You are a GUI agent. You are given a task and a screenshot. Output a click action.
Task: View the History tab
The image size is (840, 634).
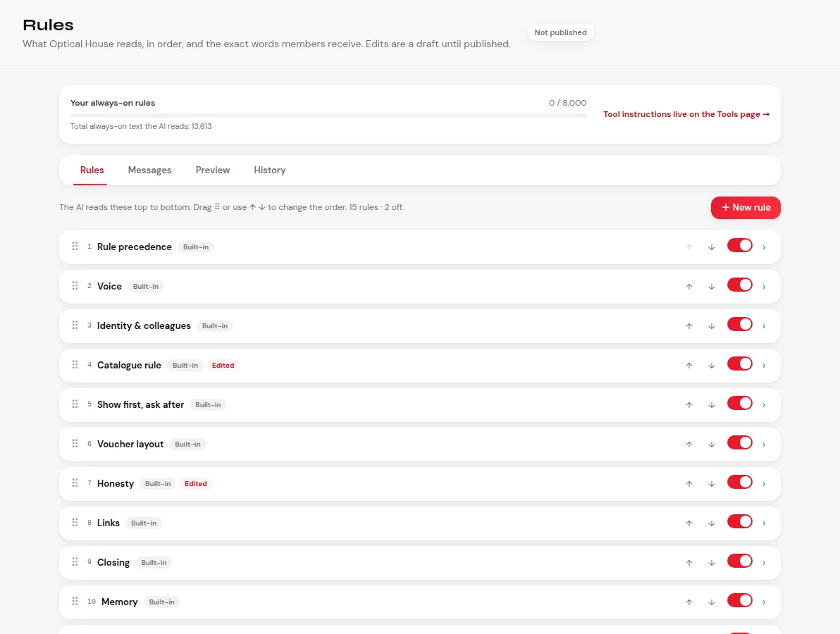coord(269,170)
